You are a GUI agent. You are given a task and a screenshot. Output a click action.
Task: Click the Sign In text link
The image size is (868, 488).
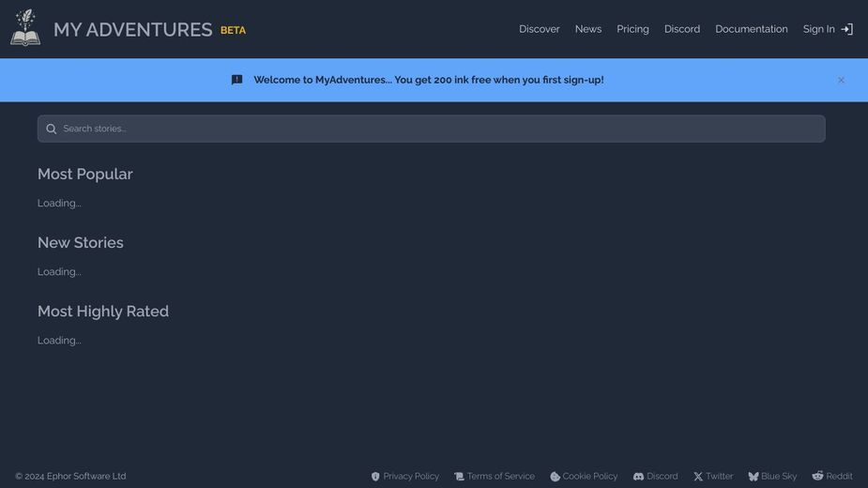point(818,29)
